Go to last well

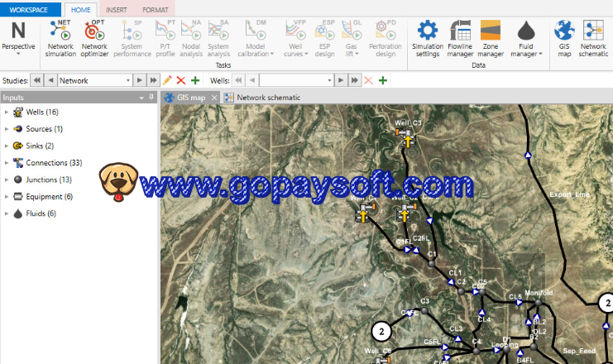[x=355, y=80]
